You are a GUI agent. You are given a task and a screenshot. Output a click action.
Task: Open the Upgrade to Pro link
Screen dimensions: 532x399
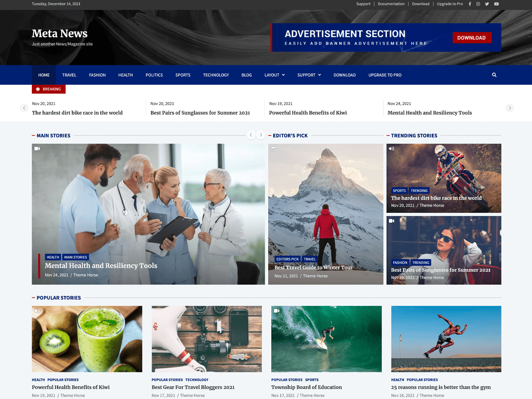[x=450, y=4]
